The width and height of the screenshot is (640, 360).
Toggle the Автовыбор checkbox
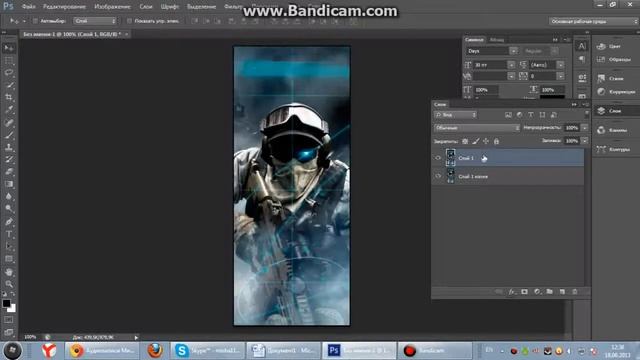35,21
